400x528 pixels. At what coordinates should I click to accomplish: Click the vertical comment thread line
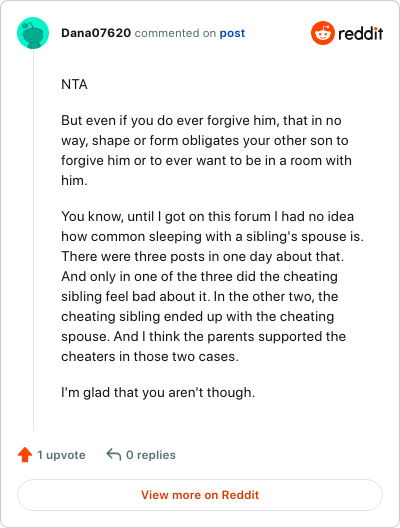33,240
